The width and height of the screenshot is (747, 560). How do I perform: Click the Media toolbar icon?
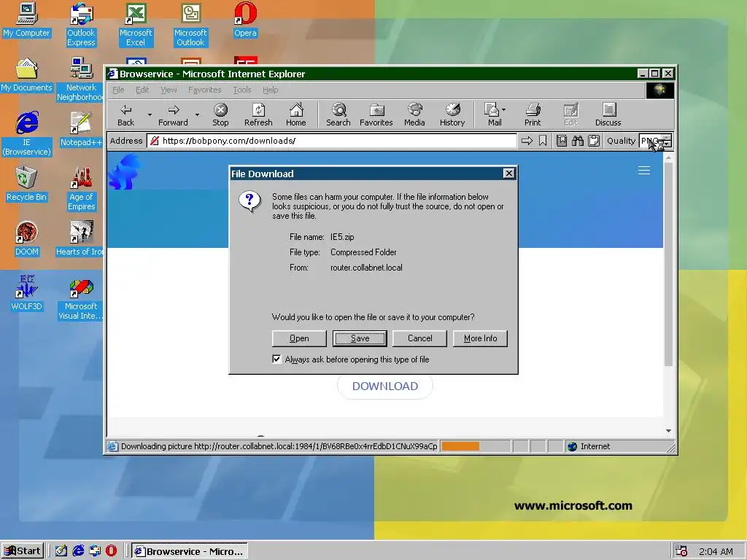[414, 114]
